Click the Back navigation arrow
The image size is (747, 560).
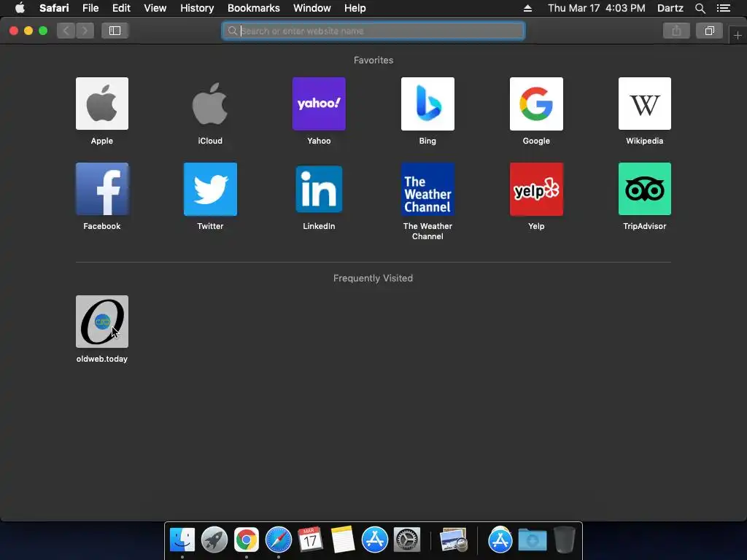coord(66,31)
